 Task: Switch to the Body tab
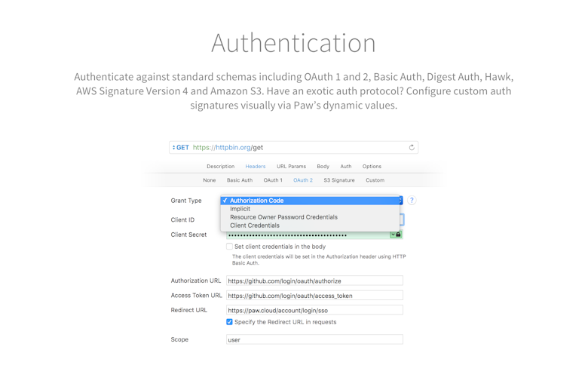(323, 166)
